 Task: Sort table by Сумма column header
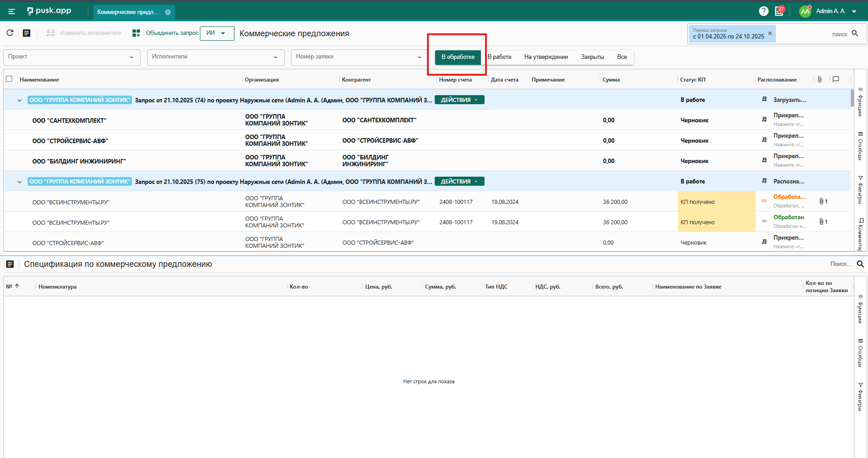pyautogui.click(x=611, y=80)
